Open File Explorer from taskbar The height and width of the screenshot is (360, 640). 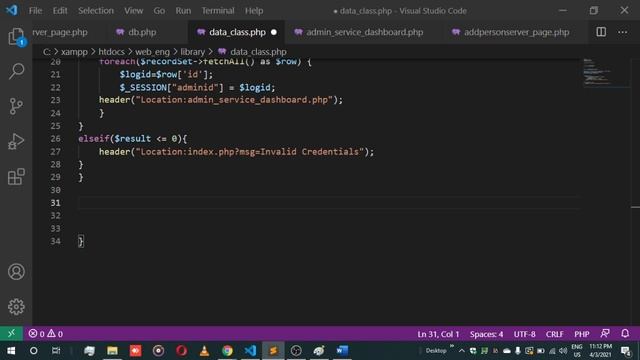(112, 350)
